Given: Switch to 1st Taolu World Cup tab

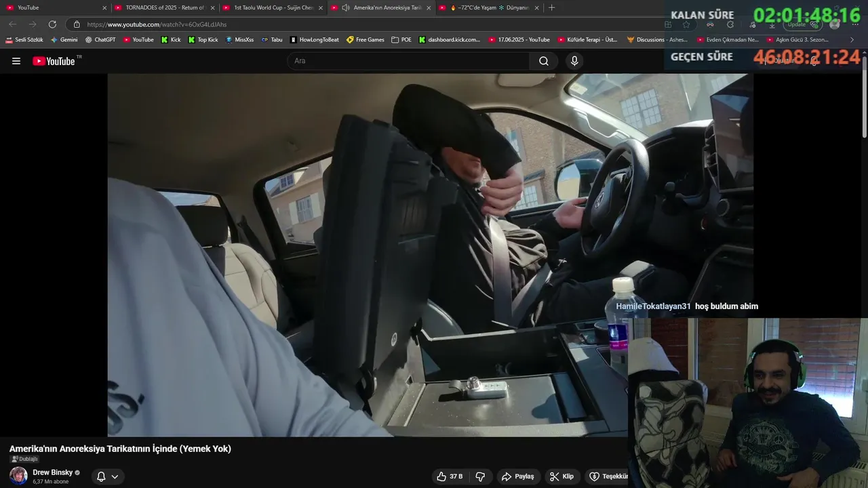Looking at the screenshot, I should point(272,7).
